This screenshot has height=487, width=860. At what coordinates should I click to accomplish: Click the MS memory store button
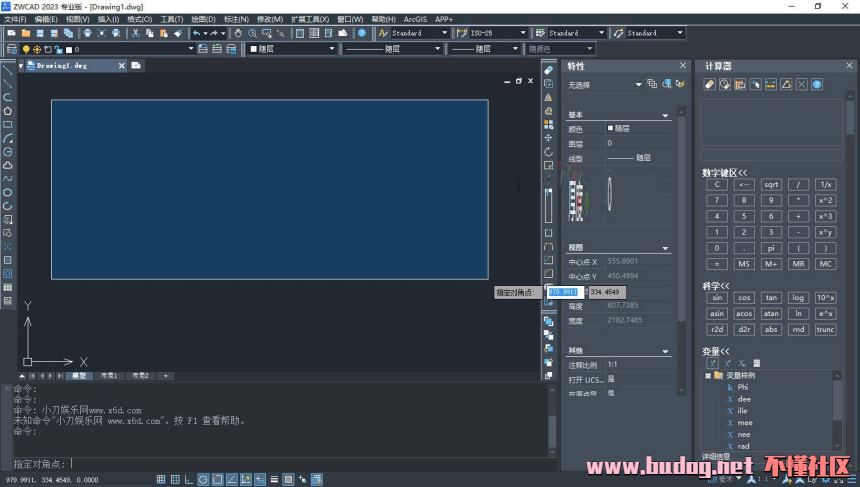(744, 264)
